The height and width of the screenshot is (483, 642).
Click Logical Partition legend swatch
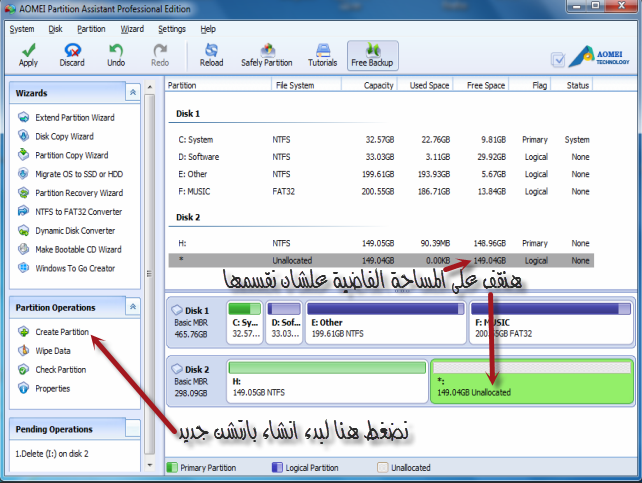pos(277,467)
